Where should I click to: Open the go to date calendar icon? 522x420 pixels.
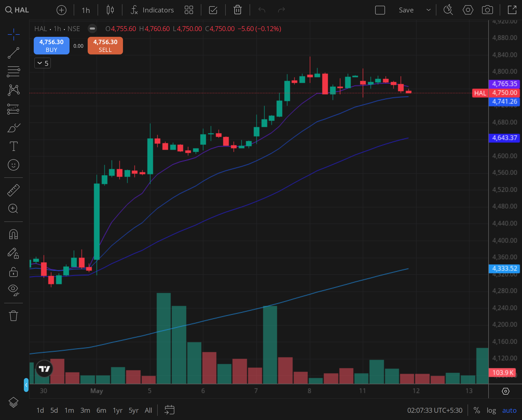click(x=169, y=410)
